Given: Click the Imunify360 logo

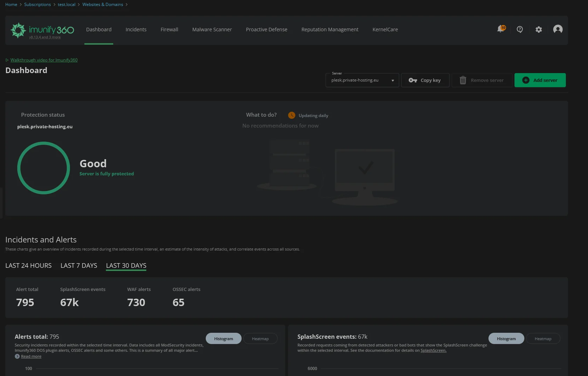Looking at the screenshot, I should coord(42,30).
